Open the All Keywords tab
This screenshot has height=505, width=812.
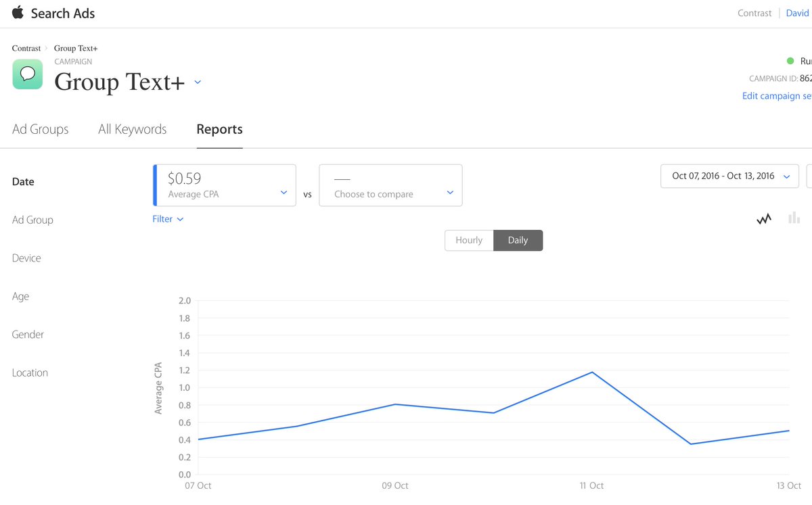(133, 129)
